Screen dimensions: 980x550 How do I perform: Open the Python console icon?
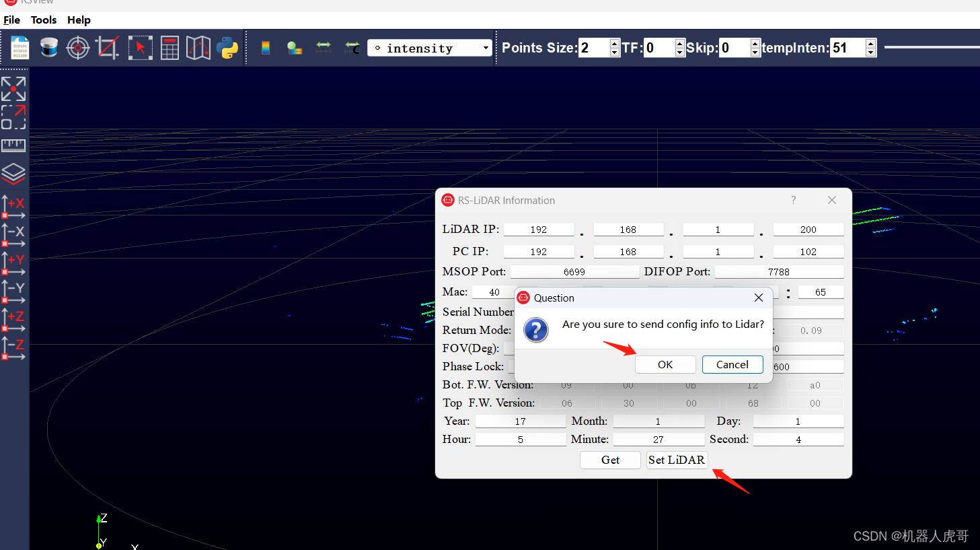click(x=227, y=48)
